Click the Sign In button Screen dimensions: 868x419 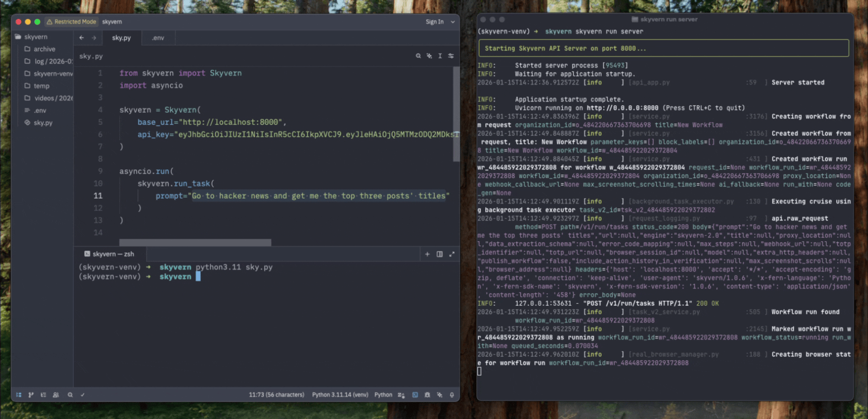coord(434,22)
